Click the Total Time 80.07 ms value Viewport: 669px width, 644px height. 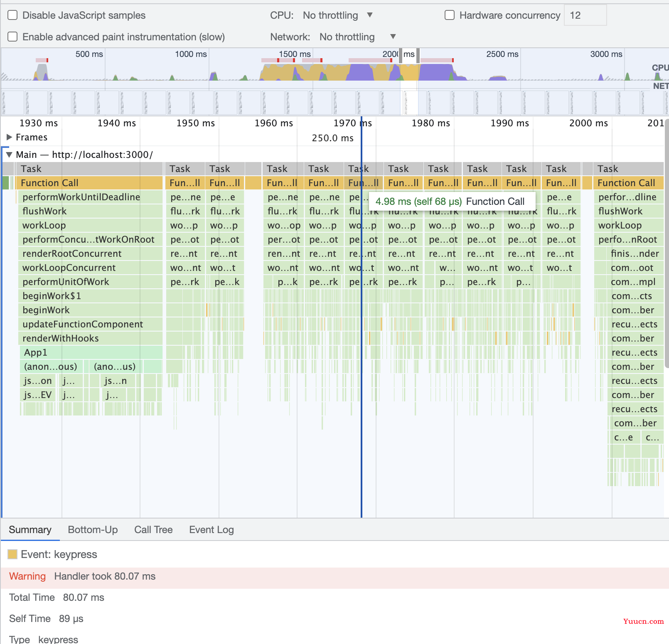point(84,597)
